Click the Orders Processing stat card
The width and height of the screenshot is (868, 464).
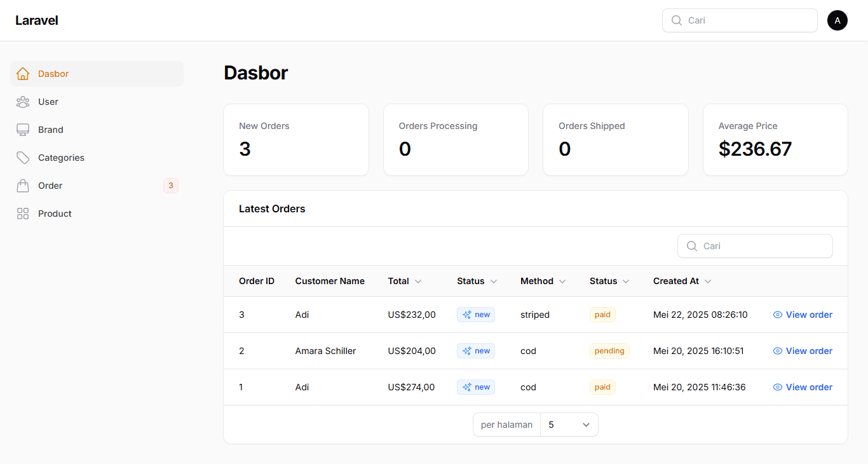click(x=456, y=140)
